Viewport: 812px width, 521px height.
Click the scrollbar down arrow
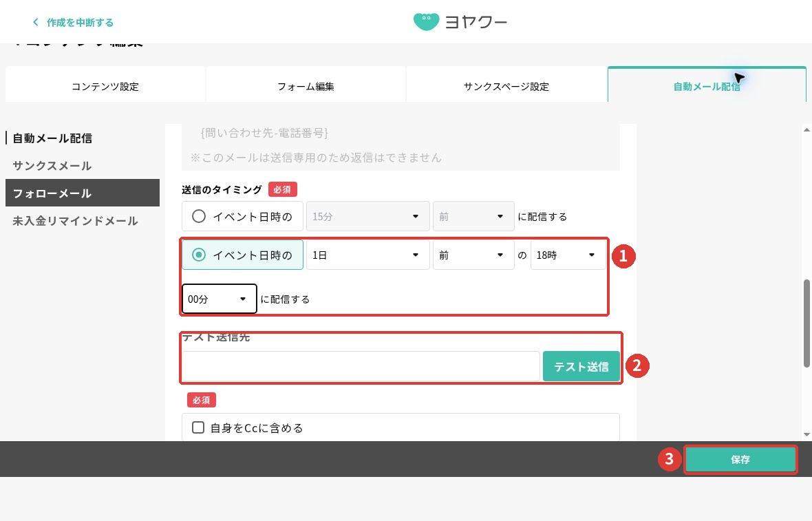coord(806,434)
